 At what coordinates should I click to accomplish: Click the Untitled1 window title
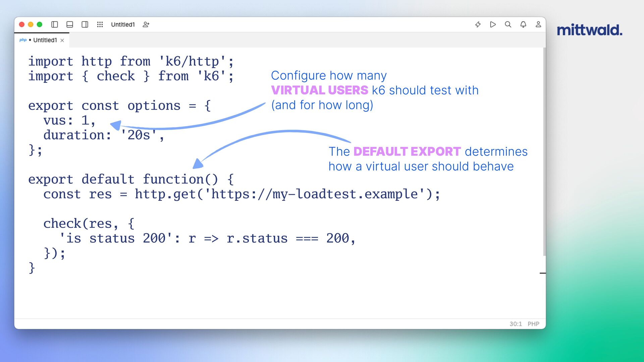pyautogui.click(x=123, y=24)
